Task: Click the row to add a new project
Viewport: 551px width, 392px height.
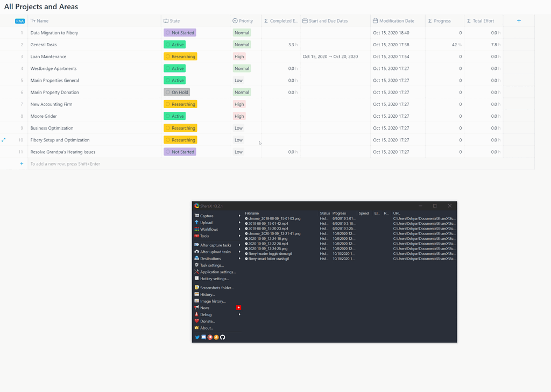Action: (x=65, y=163)
